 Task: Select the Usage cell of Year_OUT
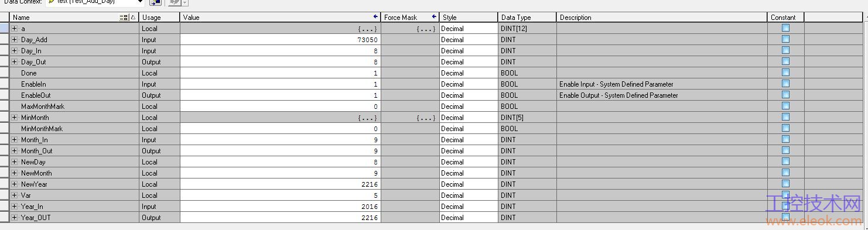coord(159,217)
